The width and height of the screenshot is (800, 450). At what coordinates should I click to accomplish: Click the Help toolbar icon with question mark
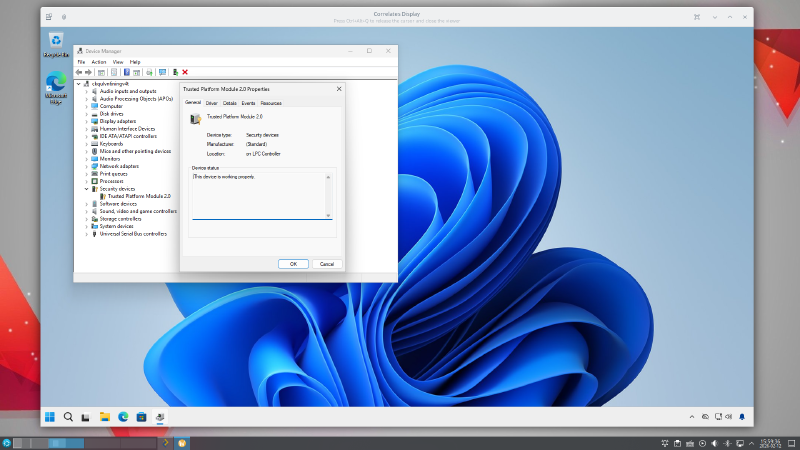[x=127, y=72]
